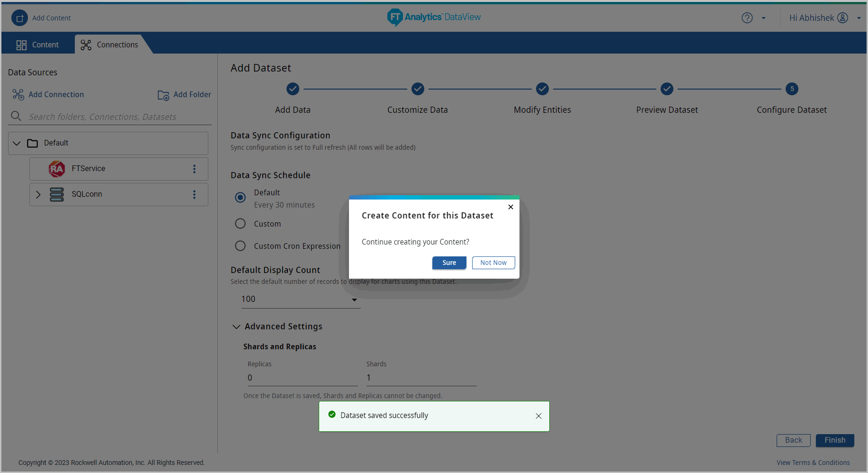Open SQLconn three-dot options menu
The image size is (868, 473).
(194, 195)
